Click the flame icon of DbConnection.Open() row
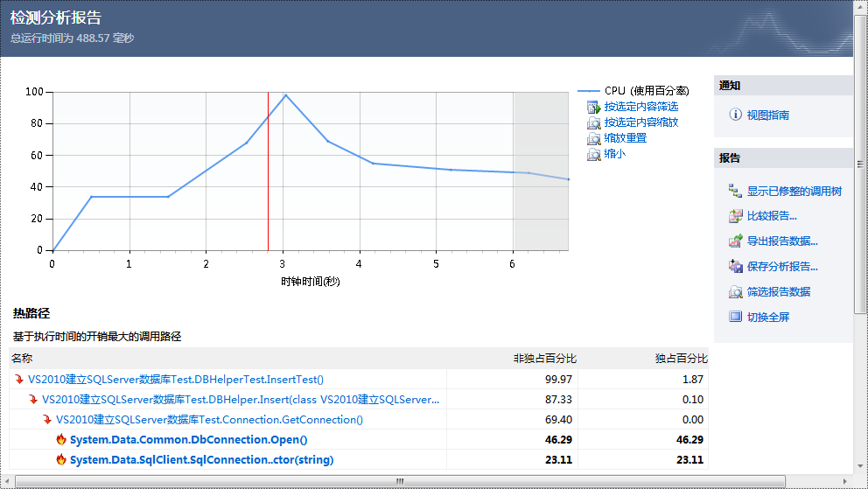The width and height of the screenshot is (868, 489). 61,439
